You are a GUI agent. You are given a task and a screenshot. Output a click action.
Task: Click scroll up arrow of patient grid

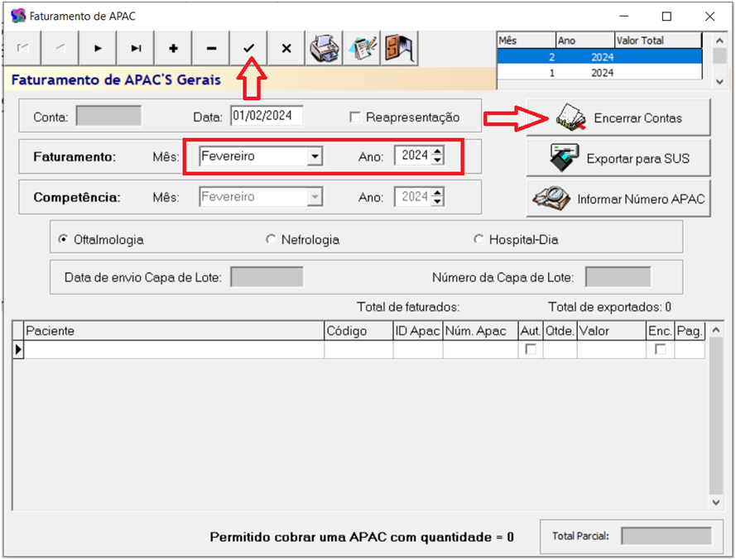(x=716, y=330)
